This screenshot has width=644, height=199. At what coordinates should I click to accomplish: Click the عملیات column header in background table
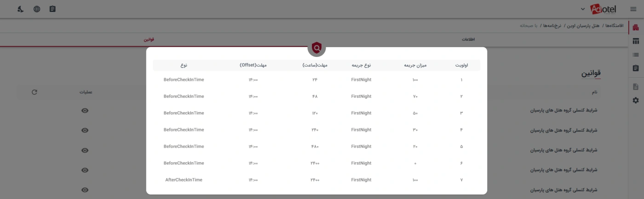(x=86, y=92)
